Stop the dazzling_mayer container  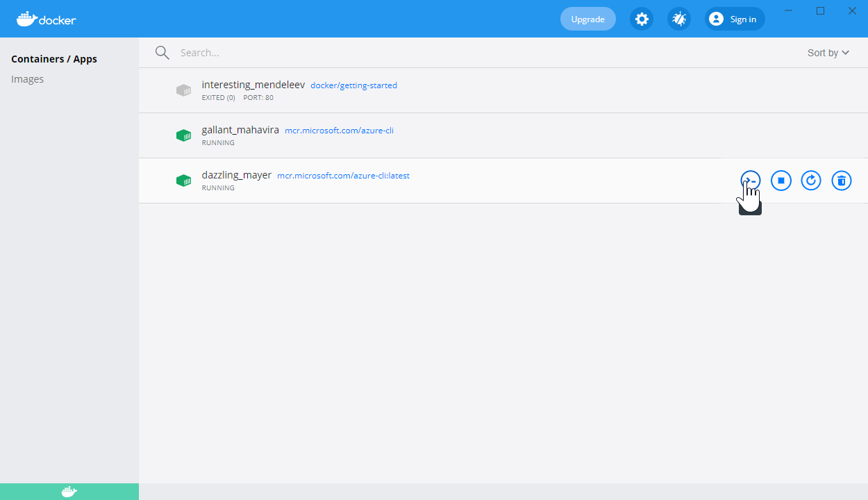(x=781, y=181)
